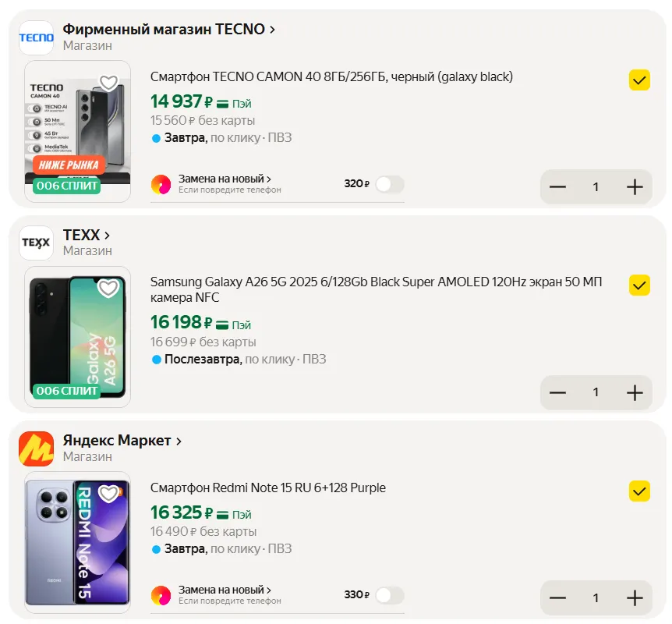Click the TEXX store logo icon
The width and height of the screenshot is (672, 624).
[x=36, y=243]
